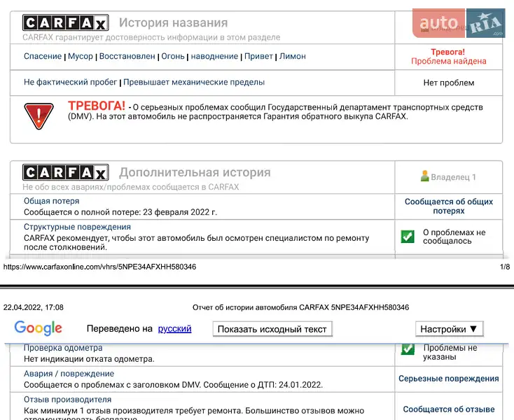The image size is (514, 420).
Task: Open the Спасение link
Action: pyautogui.click(x=43, y=56)
